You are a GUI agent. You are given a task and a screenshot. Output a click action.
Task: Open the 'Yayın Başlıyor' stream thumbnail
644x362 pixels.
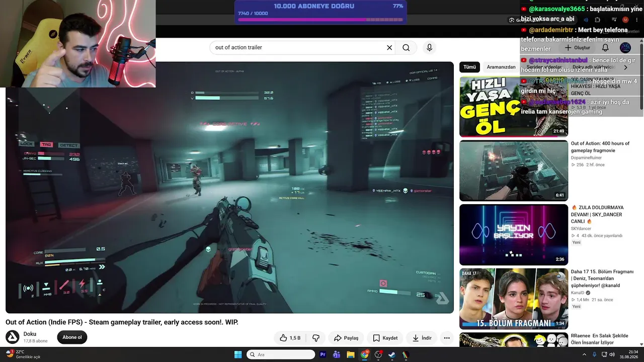click(x=514, y=234)
